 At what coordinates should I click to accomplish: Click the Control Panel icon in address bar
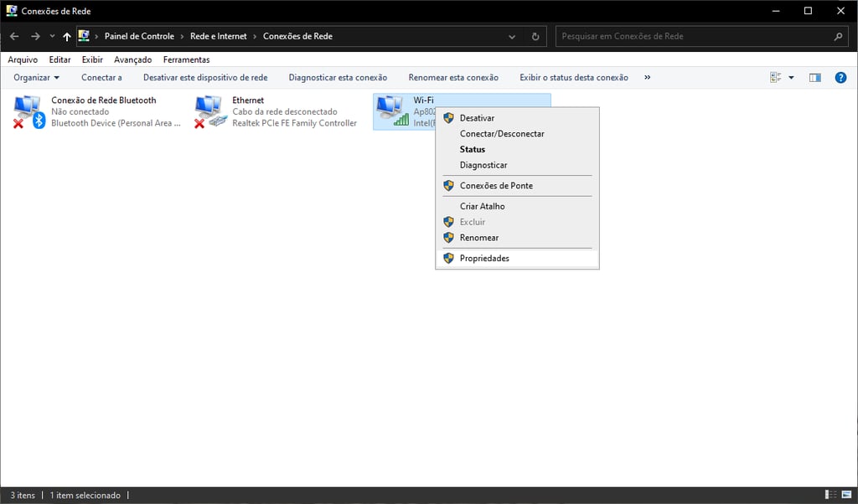[84, 36]
